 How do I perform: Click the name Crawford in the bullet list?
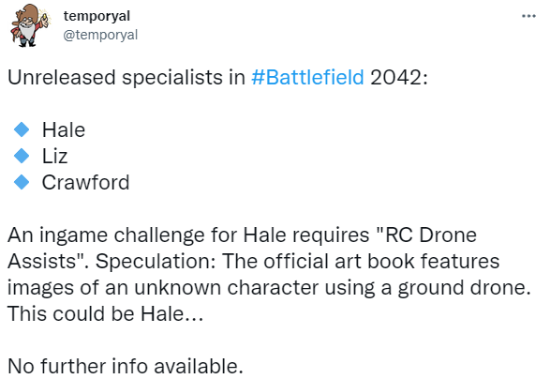coord(86,182)
